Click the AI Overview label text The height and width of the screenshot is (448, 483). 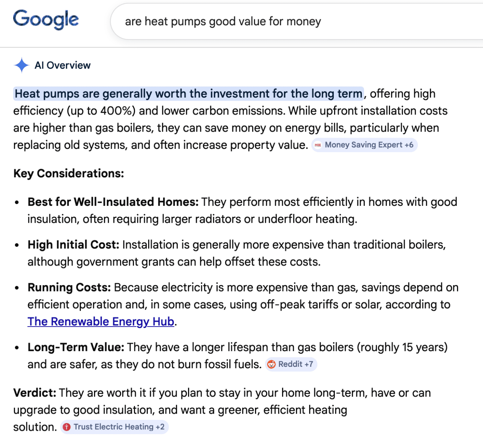tap(63, 65)
